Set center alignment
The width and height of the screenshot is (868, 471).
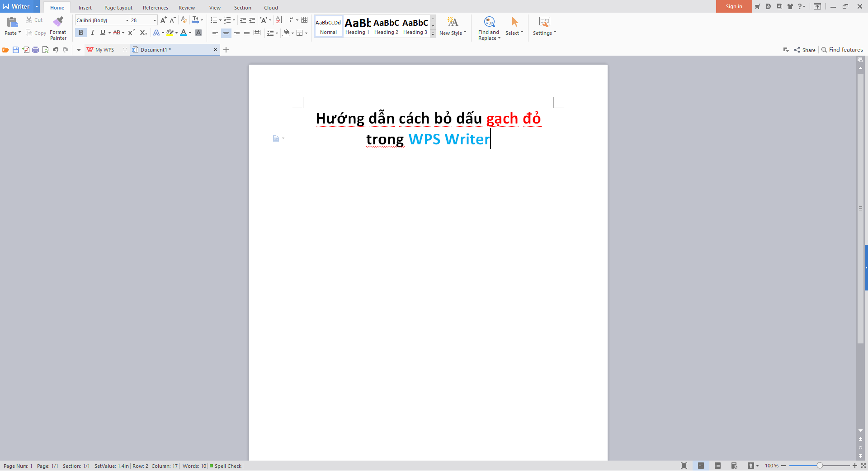(226, 33)
